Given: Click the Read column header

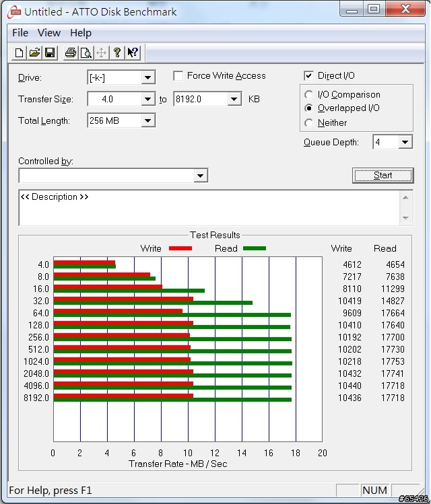Looking at the screenshot, I should tap(385, 248).
